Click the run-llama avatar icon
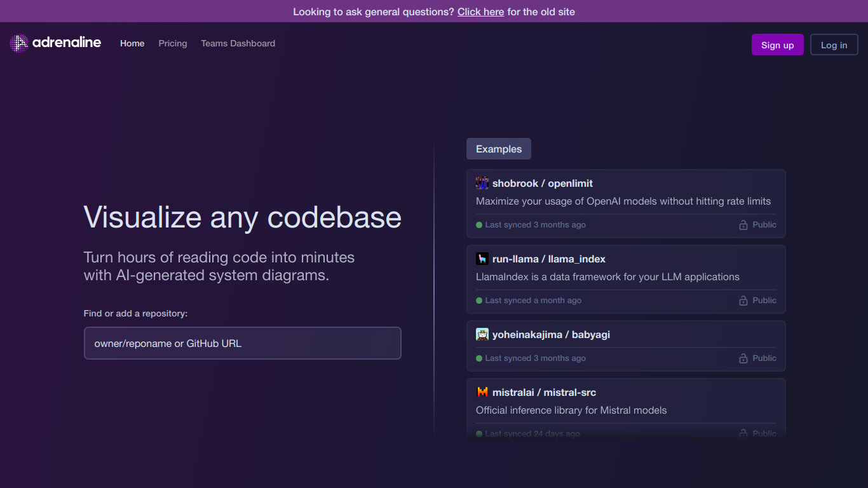The image size is (868, 488). tap(482, 259)
